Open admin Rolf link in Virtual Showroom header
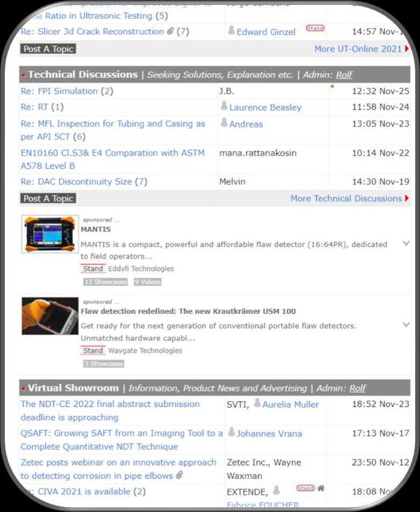The image size is (420, 512). tap(357, 389)
